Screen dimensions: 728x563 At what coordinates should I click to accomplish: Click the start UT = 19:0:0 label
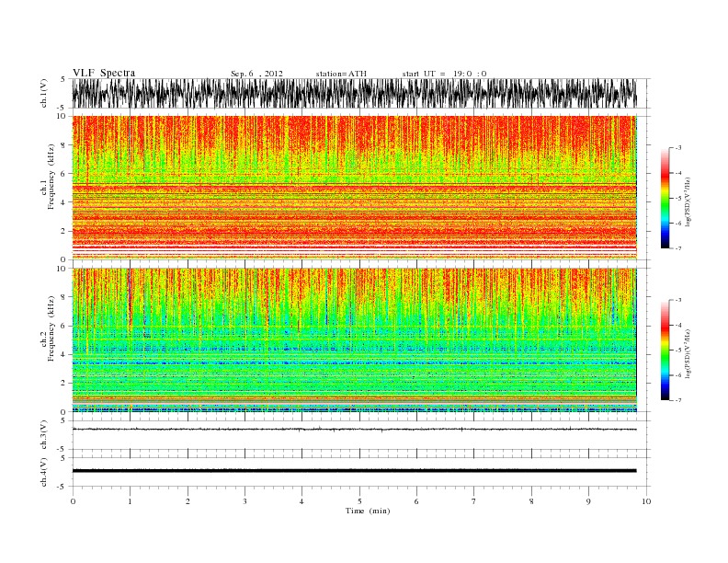[444, 74]
